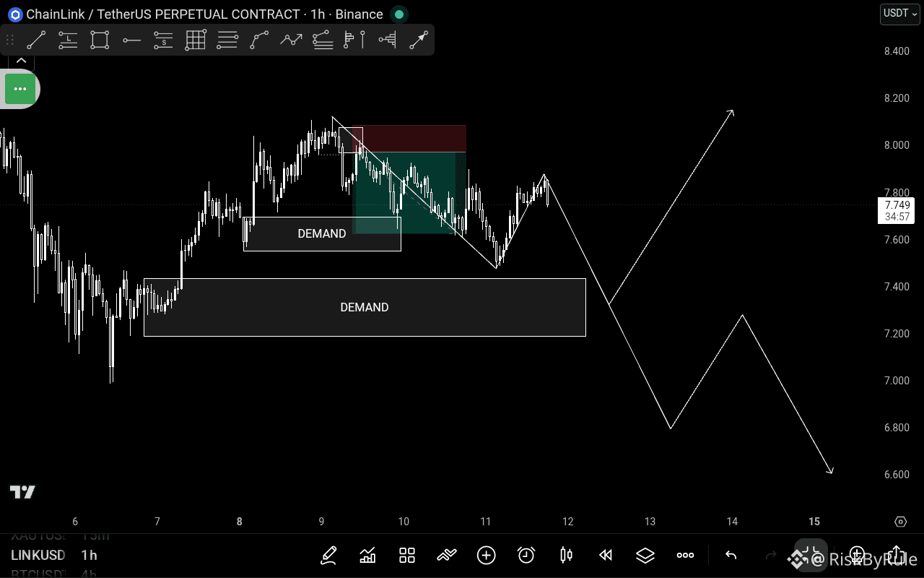The height and width of the screenshot is (578, 924).
Task: Select the Trend-Based Fib Extension tool
Action: 323,40
